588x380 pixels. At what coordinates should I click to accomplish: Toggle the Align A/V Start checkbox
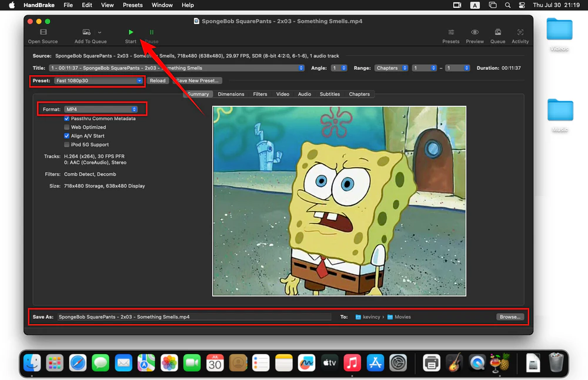click(67, 136)
